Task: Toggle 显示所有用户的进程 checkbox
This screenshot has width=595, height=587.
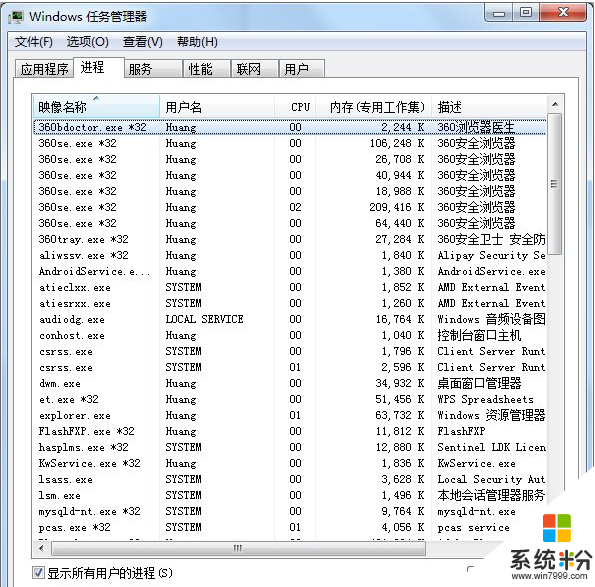Action: point(38,572)
